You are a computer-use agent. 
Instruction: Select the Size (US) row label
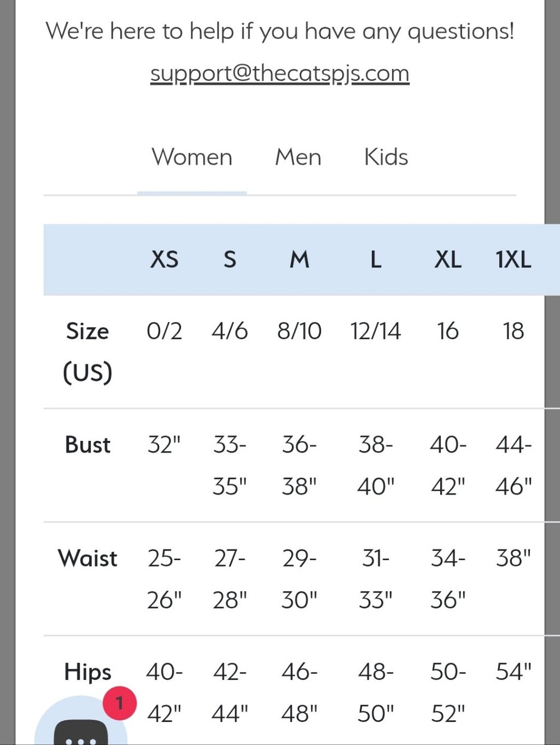click(87, 352)
